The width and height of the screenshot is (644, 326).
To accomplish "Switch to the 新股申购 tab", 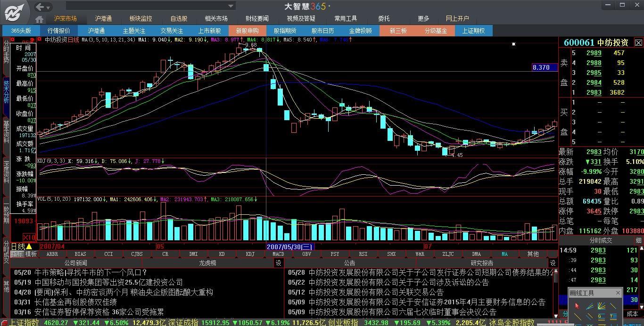I will tap(247, 31).
